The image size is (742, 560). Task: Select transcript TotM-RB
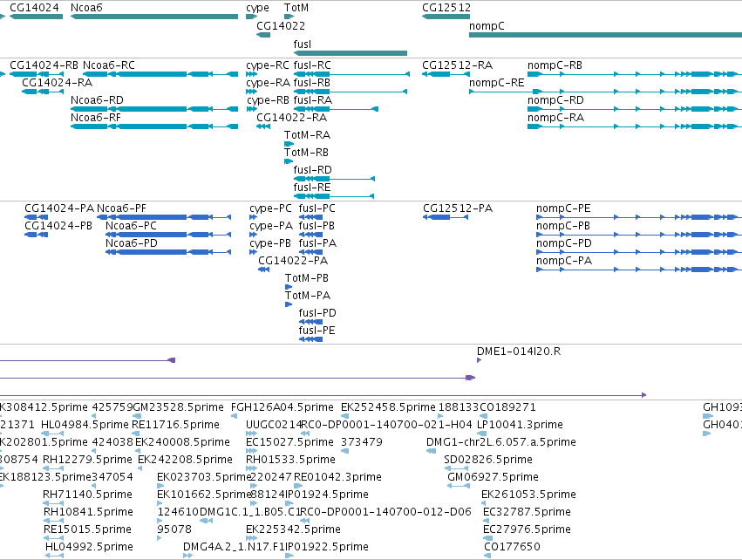(x=289, y=161)
